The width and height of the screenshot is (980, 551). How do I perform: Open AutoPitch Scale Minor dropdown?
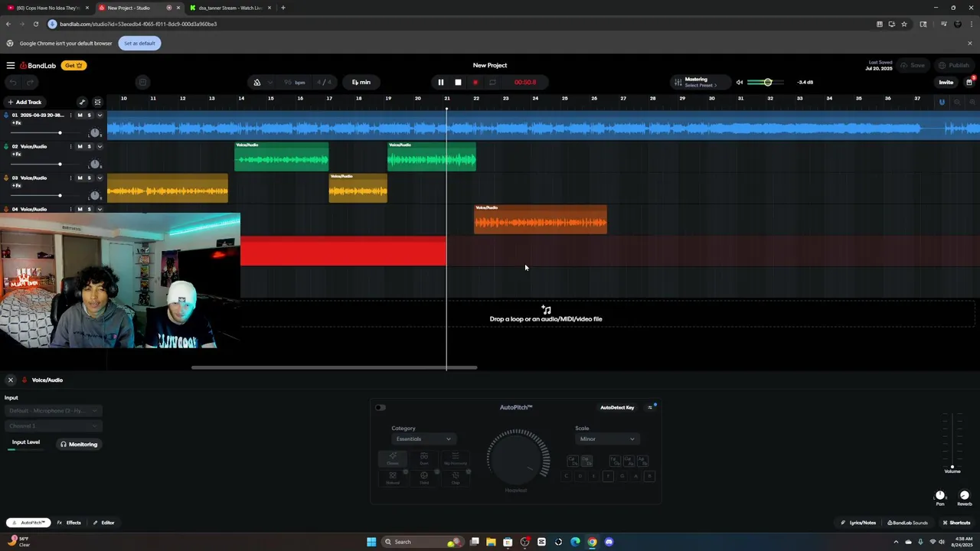606,439
